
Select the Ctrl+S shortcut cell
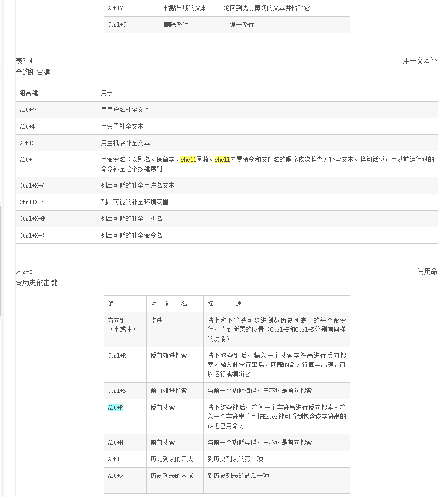[x=125, y=391]
